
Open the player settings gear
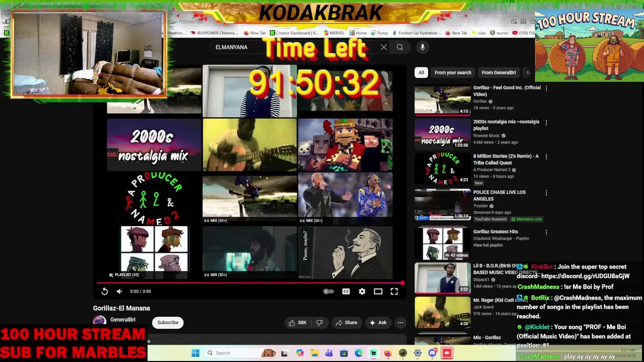point(362,291)
